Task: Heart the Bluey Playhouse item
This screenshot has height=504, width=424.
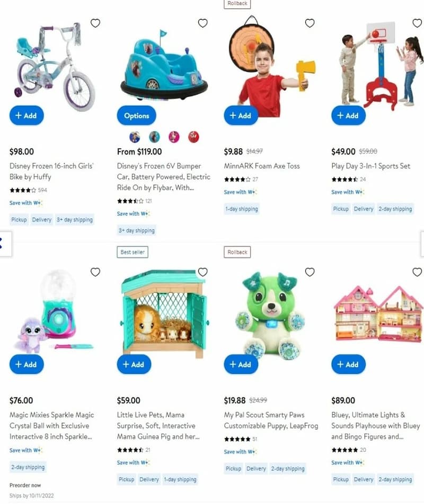Action: pyautogui.click(x=417, y=272)
